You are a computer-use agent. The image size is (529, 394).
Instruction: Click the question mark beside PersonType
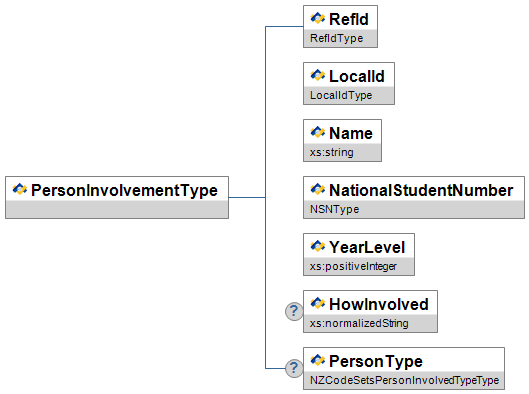(294, 368)
